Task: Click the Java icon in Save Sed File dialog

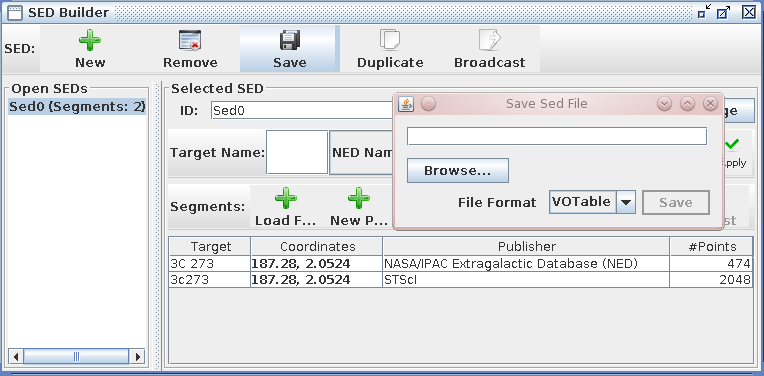Action: tap(406, 104)
